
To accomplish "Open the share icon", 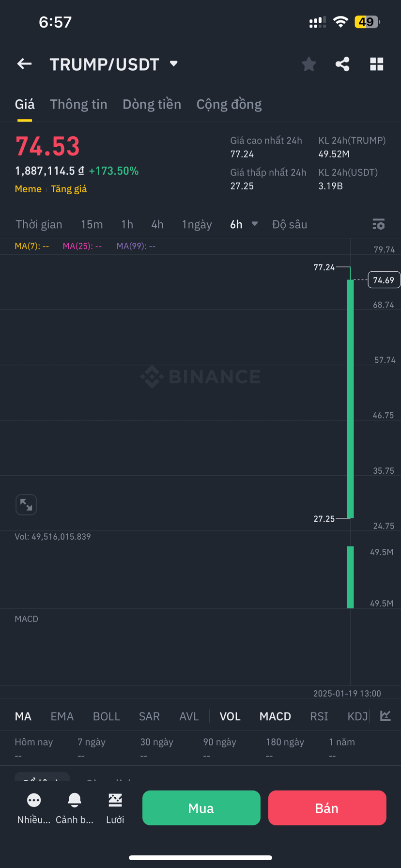I will point(342,64).
